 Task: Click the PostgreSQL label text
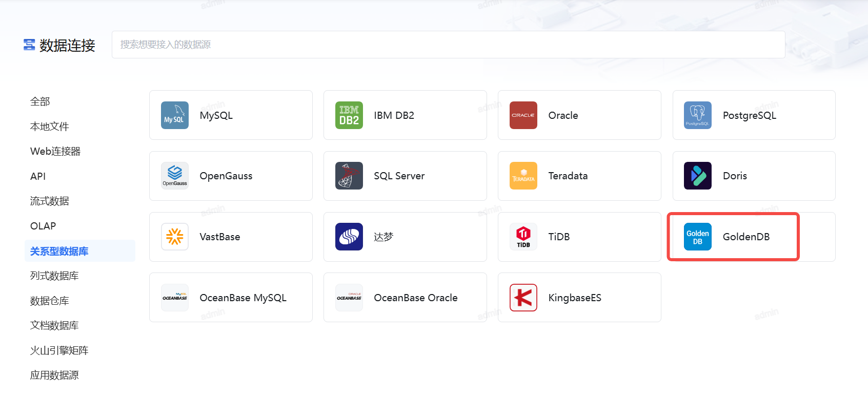(x=749, y=115)
